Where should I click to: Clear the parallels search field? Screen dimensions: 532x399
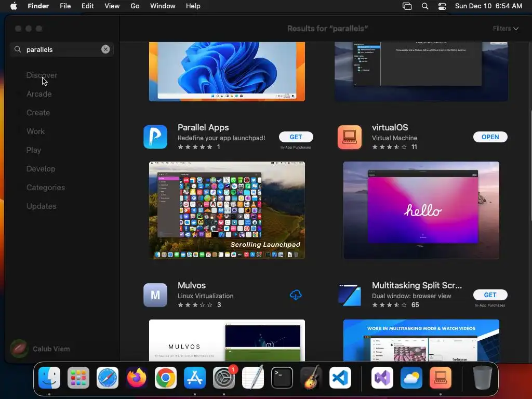(x=105, y=49)
